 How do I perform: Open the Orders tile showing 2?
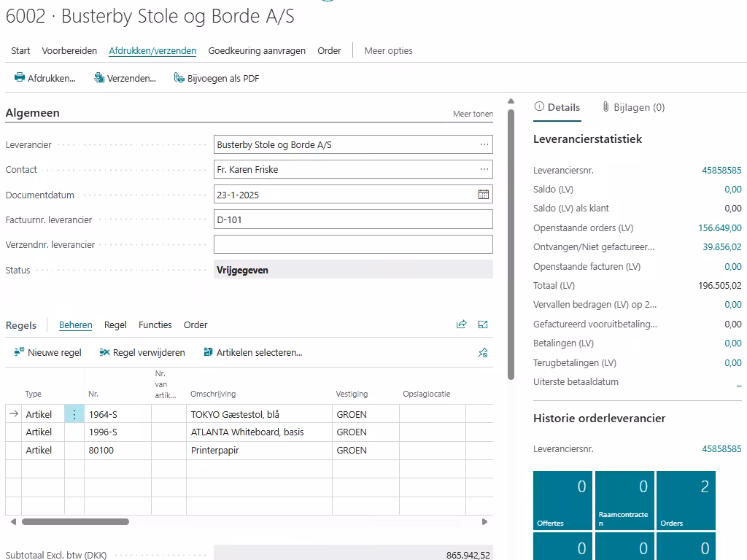coord(686,500)
